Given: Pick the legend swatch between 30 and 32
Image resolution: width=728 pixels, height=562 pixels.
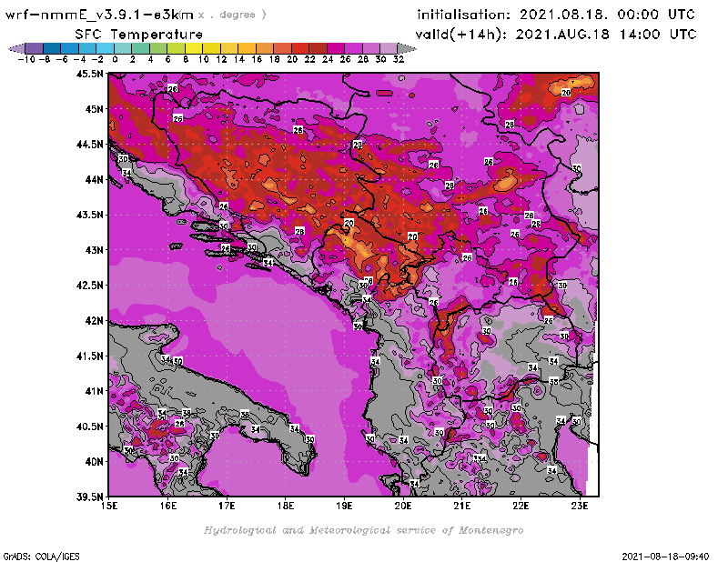Looking at the screenshot, I should coord(389,48).
